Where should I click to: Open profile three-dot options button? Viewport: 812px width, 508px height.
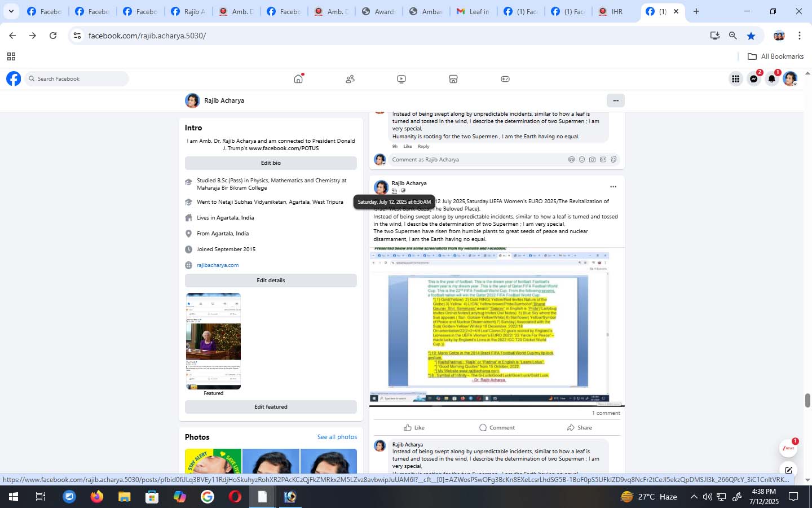click(616, 100)
